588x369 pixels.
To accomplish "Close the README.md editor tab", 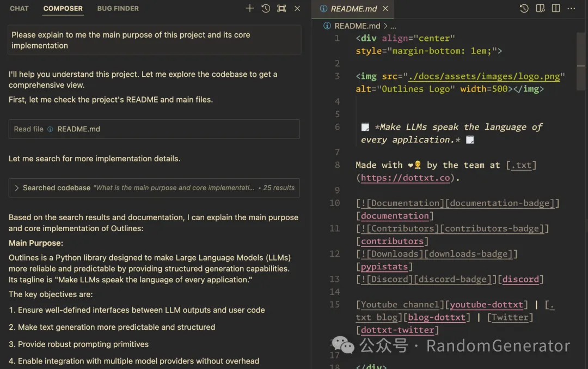I will 385,8.
